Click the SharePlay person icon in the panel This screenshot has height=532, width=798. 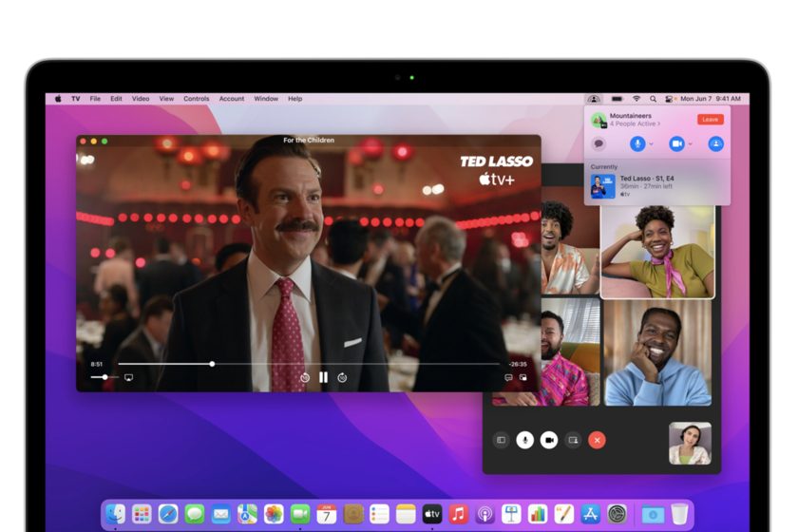[715, 143]
